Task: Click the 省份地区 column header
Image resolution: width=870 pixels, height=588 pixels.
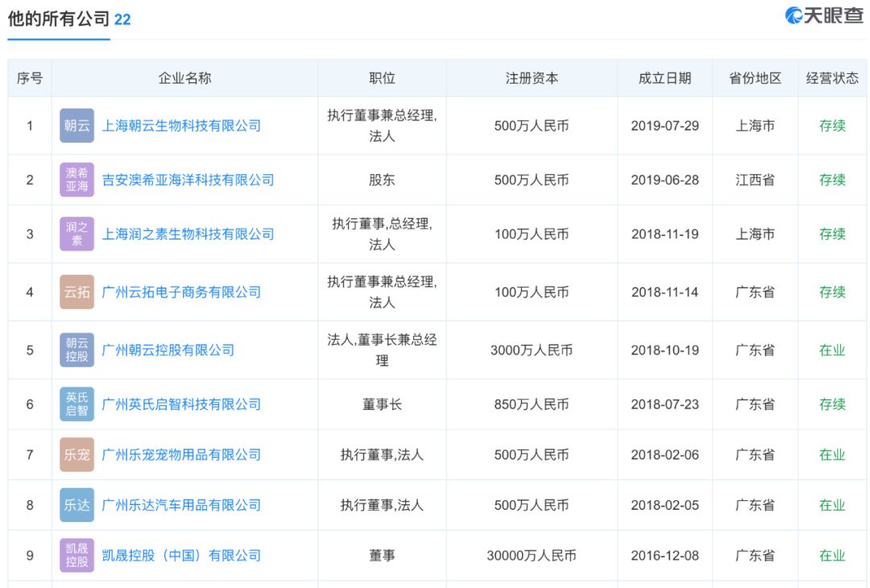Action: 755,78
